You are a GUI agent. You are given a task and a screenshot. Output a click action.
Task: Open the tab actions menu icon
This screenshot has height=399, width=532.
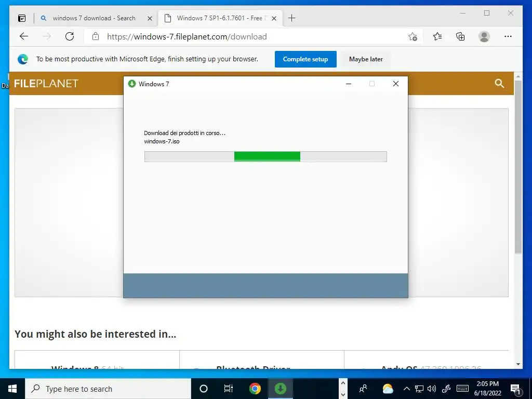tap(22, 18)
